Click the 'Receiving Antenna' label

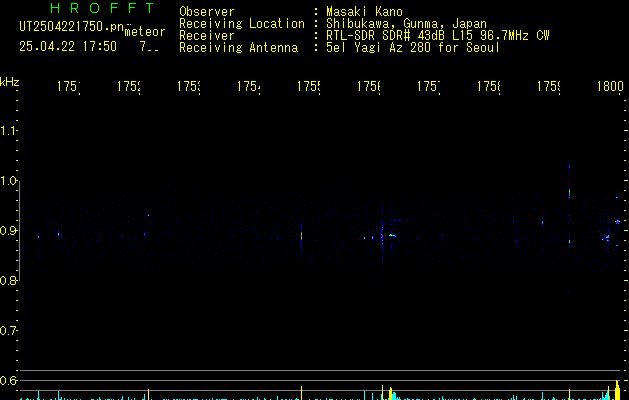point(239,48)
